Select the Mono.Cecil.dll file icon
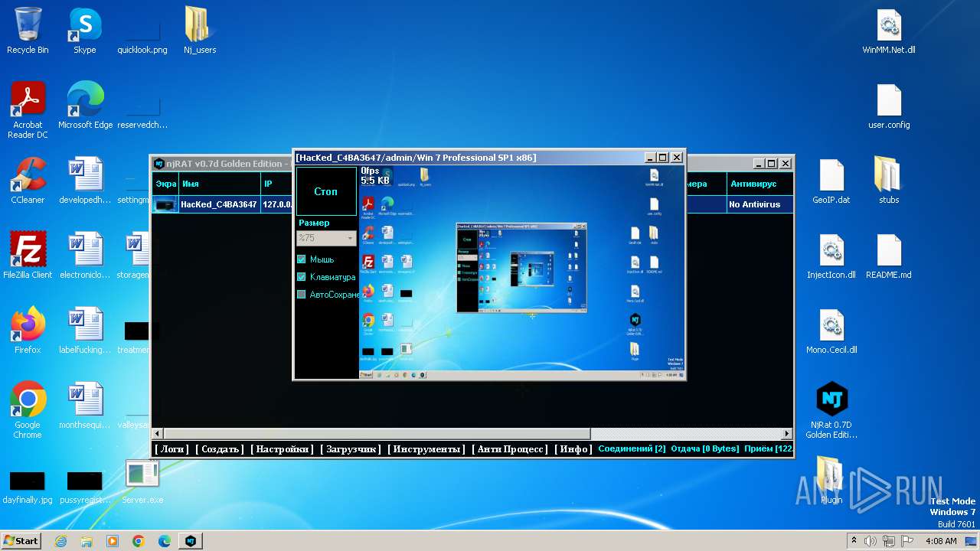Image resolution: width=980 pixels, height=551 pixels. coord(831,331)
